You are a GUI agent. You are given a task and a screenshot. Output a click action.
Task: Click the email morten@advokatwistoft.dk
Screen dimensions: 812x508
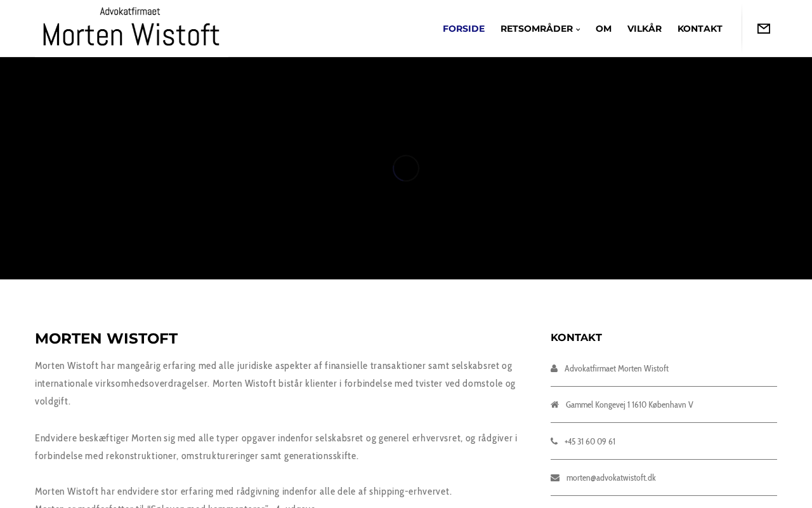pos(611,478)
